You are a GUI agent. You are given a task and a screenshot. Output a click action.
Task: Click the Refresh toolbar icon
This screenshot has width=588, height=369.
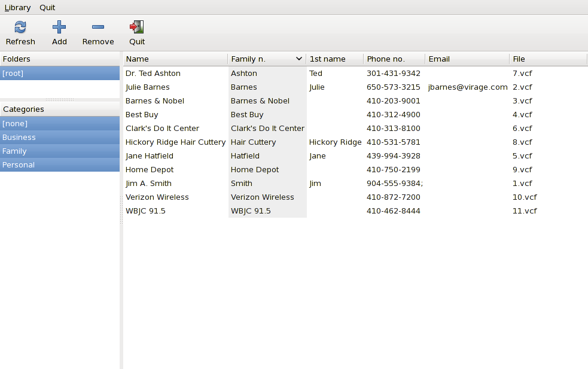(x=20, y=27)
